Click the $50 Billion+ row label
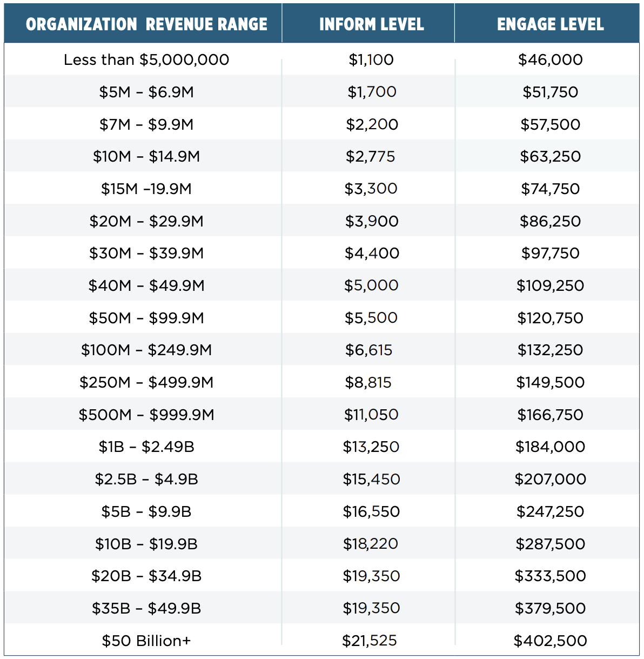Image resolution: width=644 pixels, height=659 pixels. (x=146, y=641)
